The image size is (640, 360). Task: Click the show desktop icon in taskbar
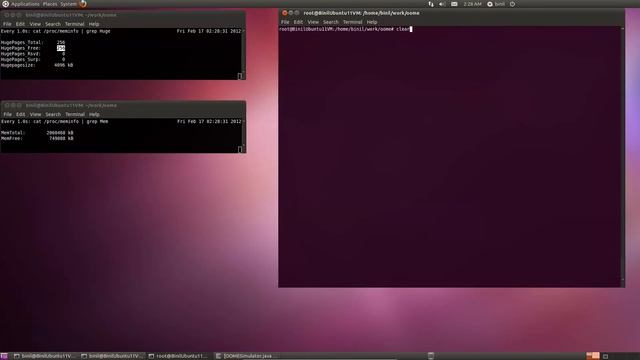(4, 356)
